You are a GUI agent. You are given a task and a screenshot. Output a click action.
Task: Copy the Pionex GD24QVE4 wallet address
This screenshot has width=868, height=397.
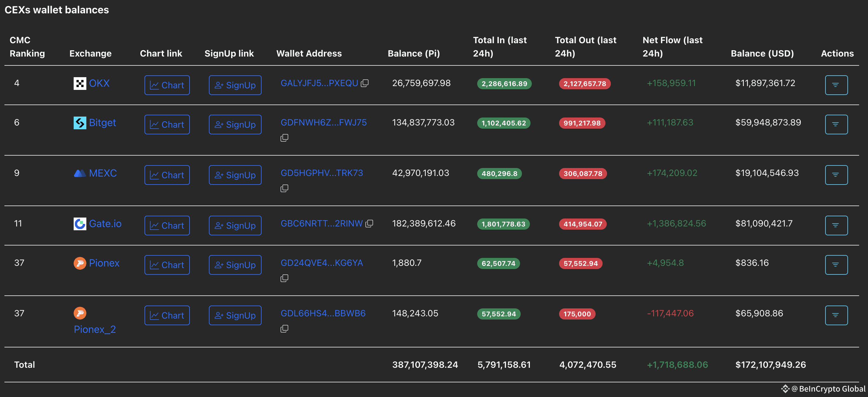pos(284,278)
